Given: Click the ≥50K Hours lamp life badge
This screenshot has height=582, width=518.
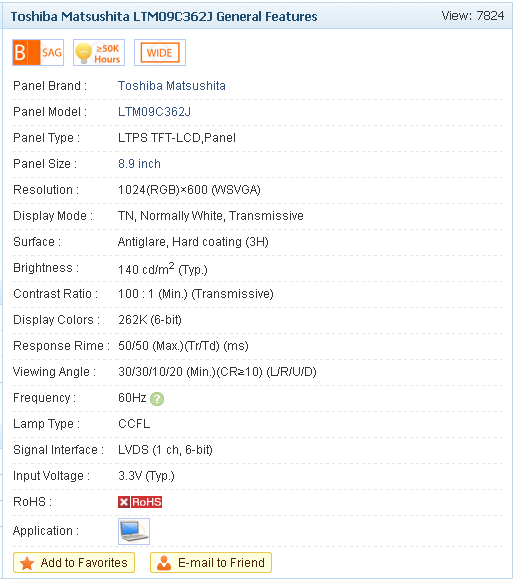Looking at the screenshot, I should click(x=99, y=52).
